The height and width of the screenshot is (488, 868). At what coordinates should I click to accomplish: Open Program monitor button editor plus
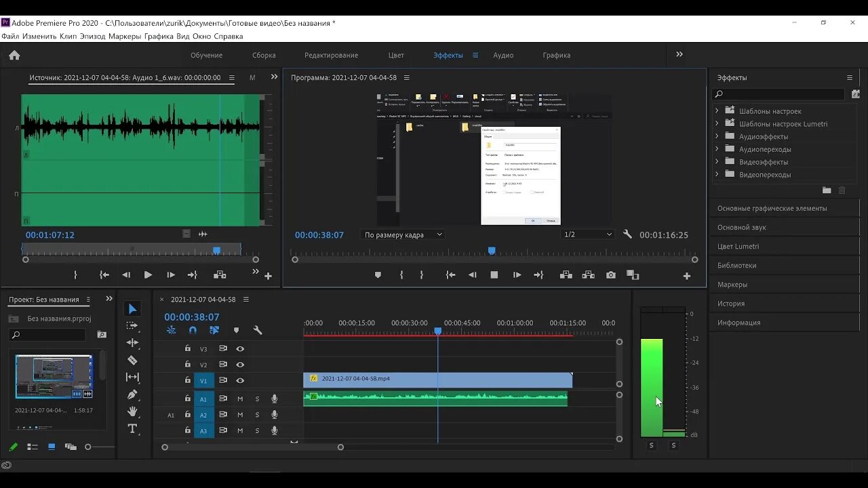(x=686, y=276)
